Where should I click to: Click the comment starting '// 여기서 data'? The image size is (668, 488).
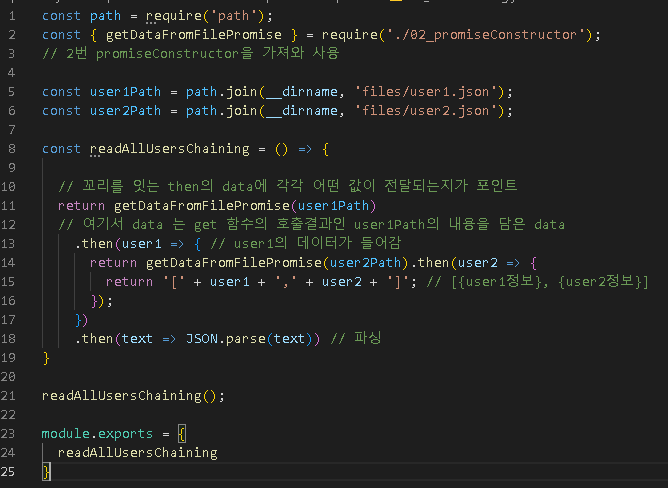point(311,225)
